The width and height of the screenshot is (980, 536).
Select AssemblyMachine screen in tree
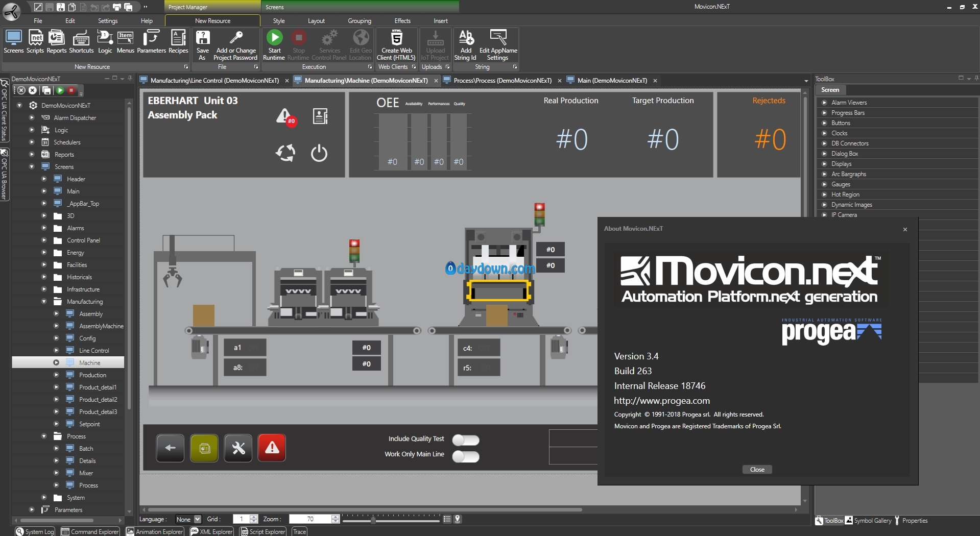(101, 326)
